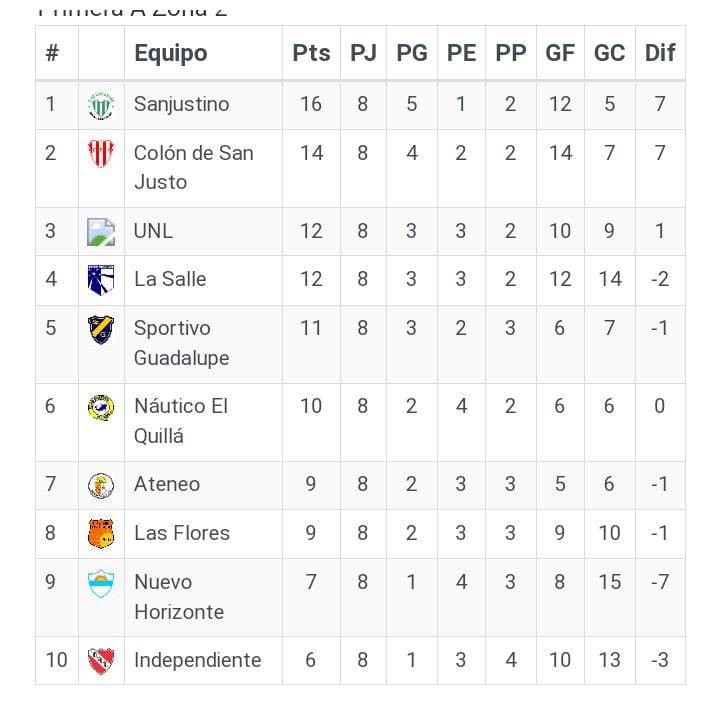Sort table by Pts column header
This screenshot has width=712, height=702.
click(311, 53)
